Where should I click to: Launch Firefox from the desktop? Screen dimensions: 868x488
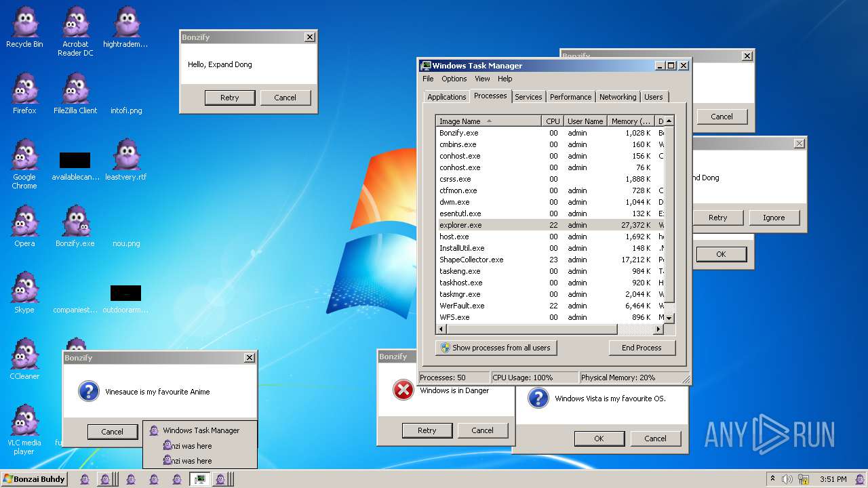click(24, 94)
